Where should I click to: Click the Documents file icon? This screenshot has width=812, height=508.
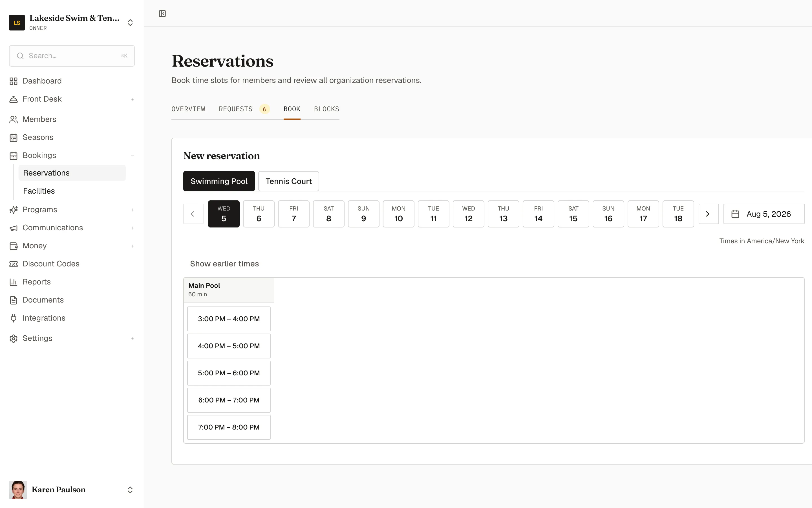[14, 300]
